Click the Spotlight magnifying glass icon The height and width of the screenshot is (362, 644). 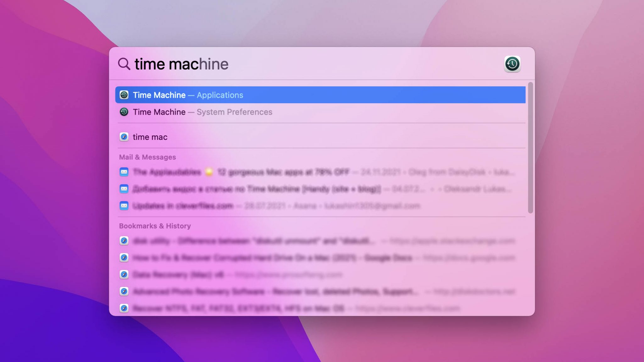point(124,64)
